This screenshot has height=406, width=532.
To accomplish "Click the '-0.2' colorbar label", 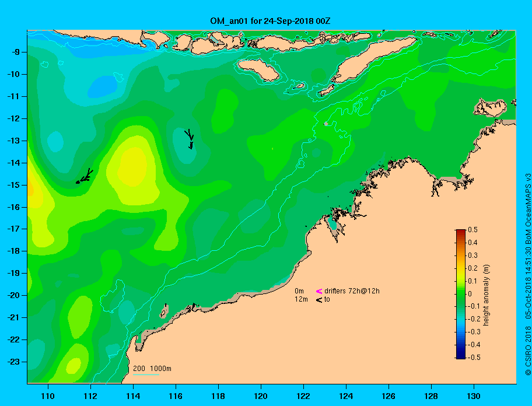I will coord(474,319).
